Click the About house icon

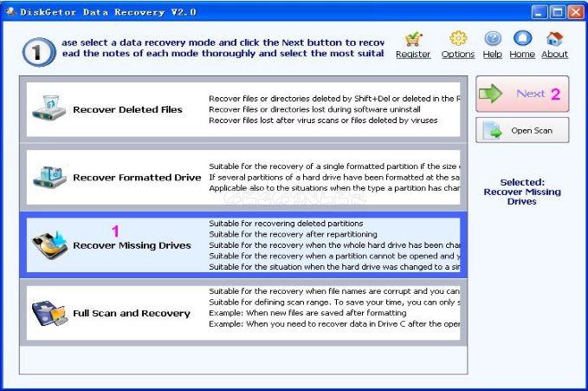(554, 38)
